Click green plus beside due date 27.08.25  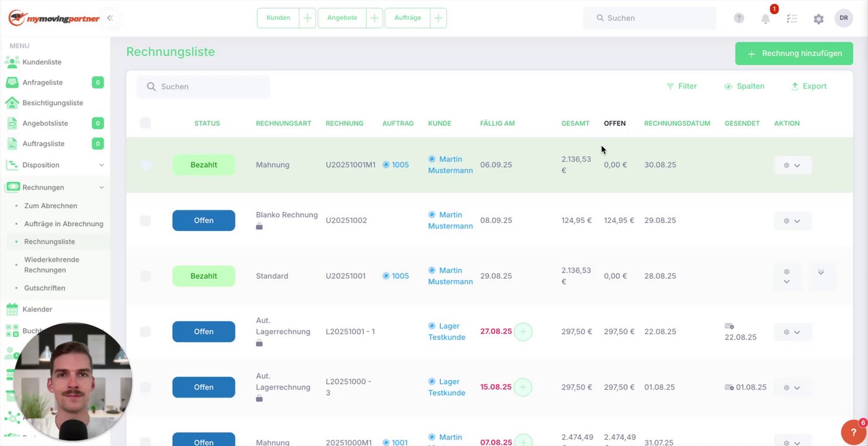[x=523, y=332]
